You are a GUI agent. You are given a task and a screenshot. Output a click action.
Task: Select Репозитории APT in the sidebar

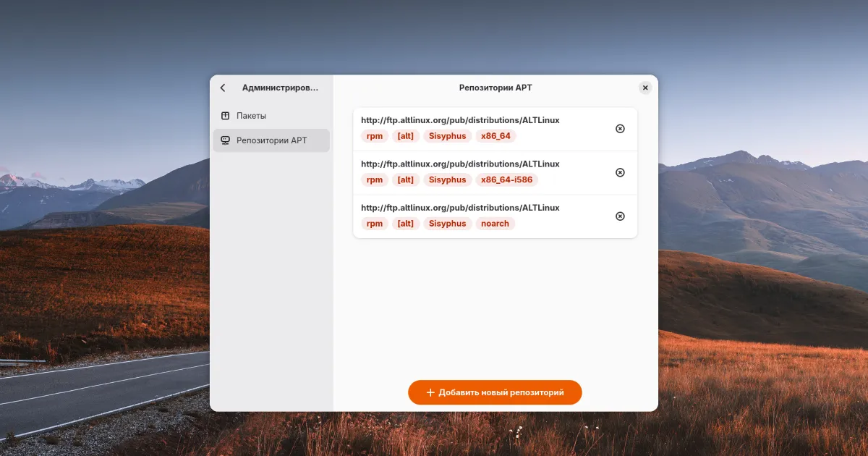click(x=271, y=140)
